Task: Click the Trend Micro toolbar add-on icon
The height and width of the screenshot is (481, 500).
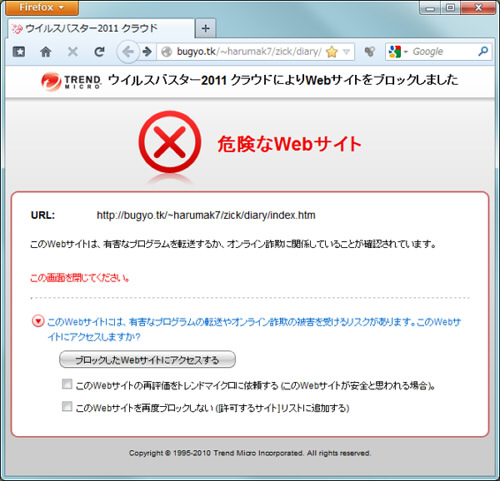Action: coord(370,52)
